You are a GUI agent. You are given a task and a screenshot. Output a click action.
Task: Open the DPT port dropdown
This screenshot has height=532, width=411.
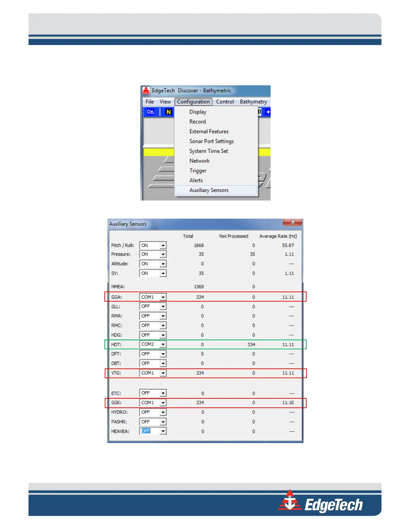click(163, 354)
